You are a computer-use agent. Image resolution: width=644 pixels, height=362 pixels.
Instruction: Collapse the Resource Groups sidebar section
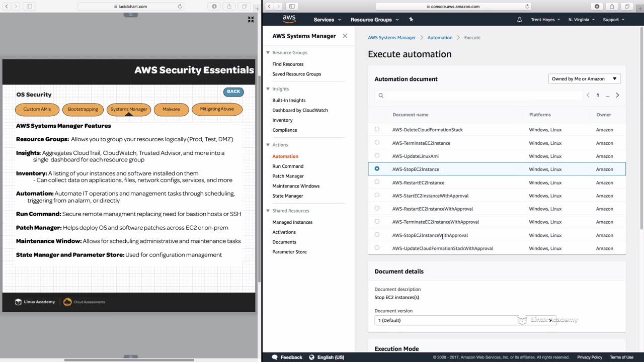coord(268,53)
